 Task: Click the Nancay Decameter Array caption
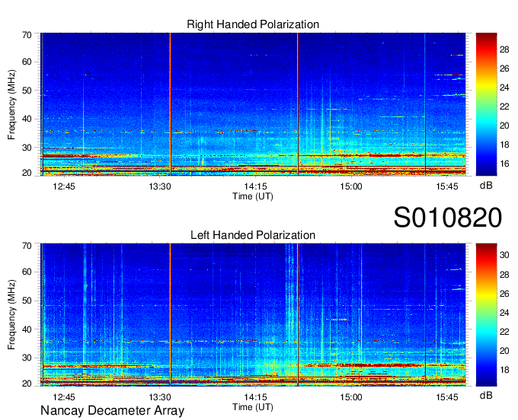[x=112, y=410]
